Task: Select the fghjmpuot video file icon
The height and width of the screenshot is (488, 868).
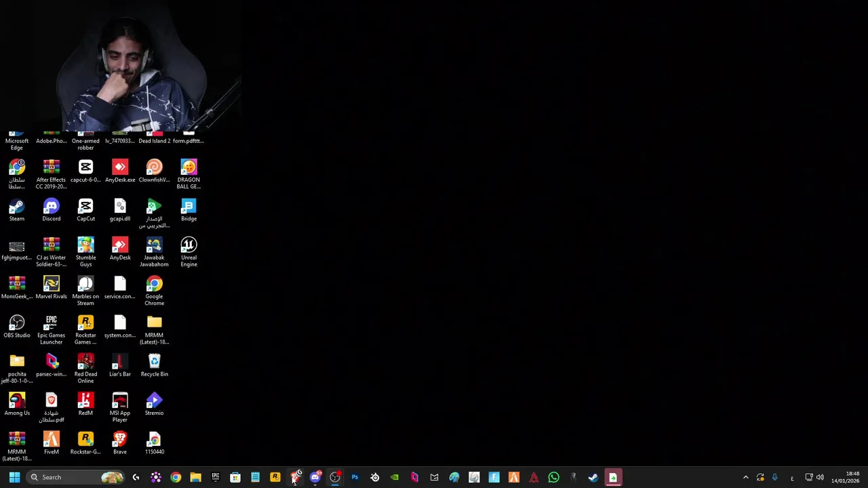Action: (17, 249)
